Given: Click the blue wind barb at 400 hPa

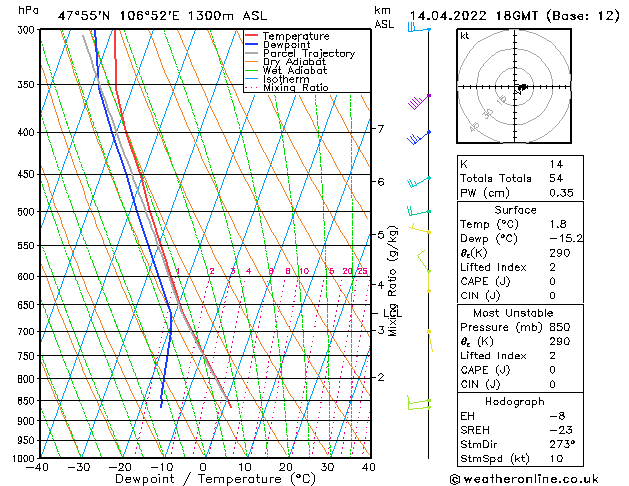Looking at the screenshot, I should click(x=419, y=137).
